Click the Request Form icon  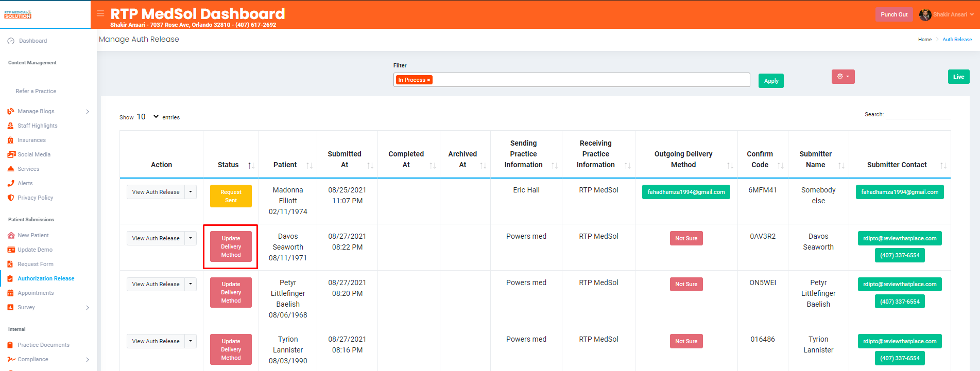[x=11, y=264]
